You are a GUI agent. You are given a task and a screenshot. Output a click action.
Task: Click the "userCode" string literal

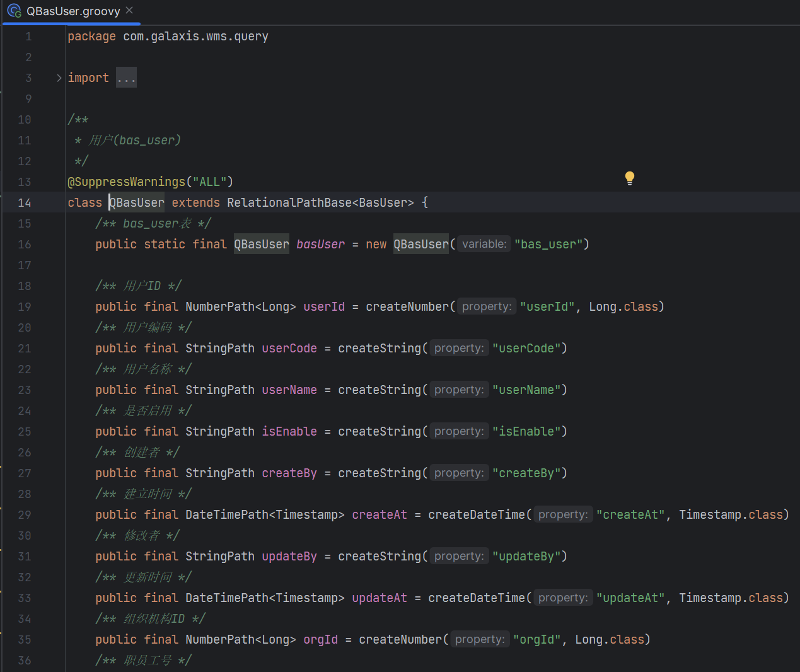pos(526,348)
